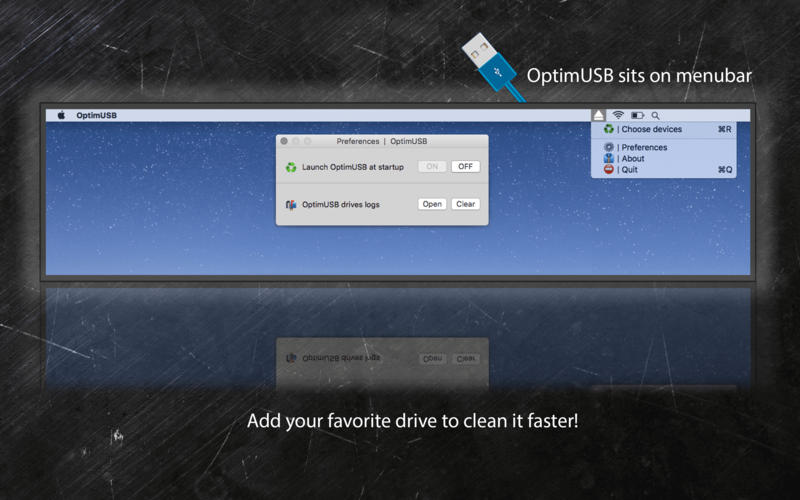The image size is (800, 500).
Task: Check the battery status icon
Action: pyautogui.click(x=637, y=115)
